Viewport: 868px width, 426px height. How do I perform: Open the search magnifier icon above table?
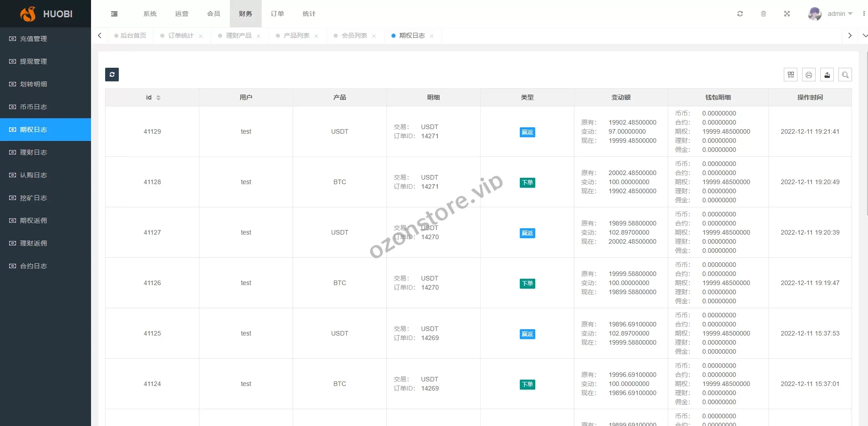(x=845, y=75)
